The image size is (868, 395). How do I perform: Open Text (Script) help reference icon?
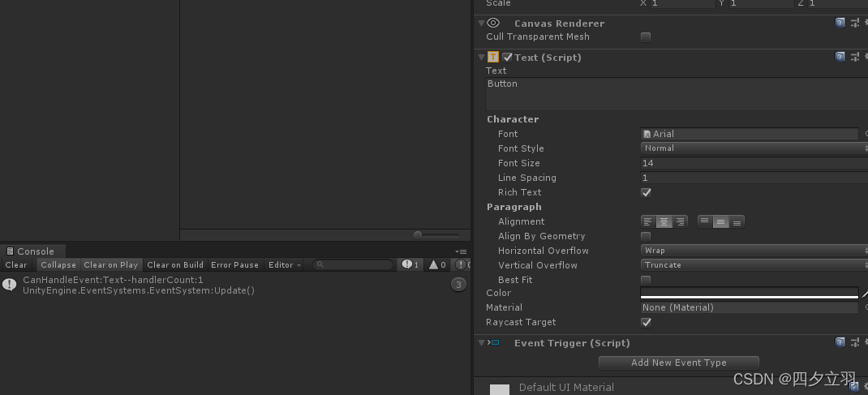coord(840,57)
